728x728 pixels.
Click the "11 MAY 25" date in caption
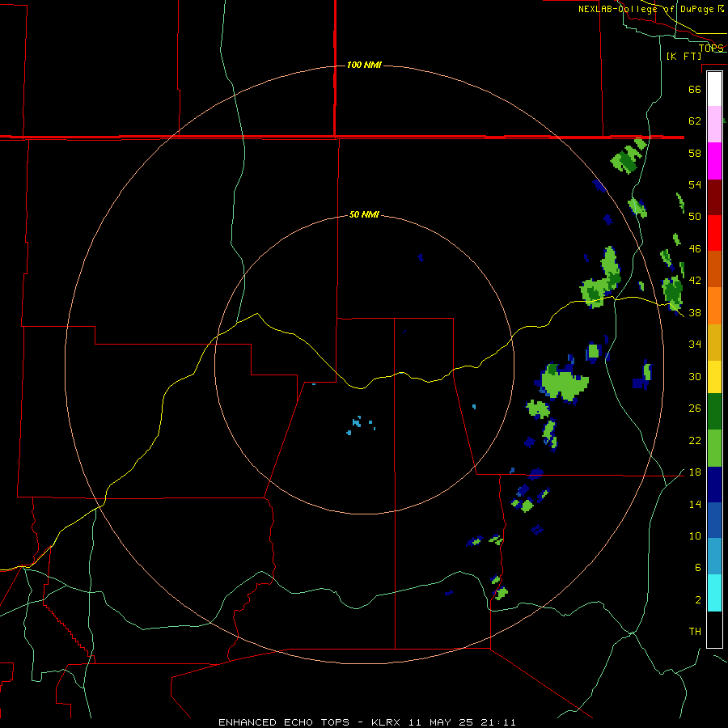[442, 722]
